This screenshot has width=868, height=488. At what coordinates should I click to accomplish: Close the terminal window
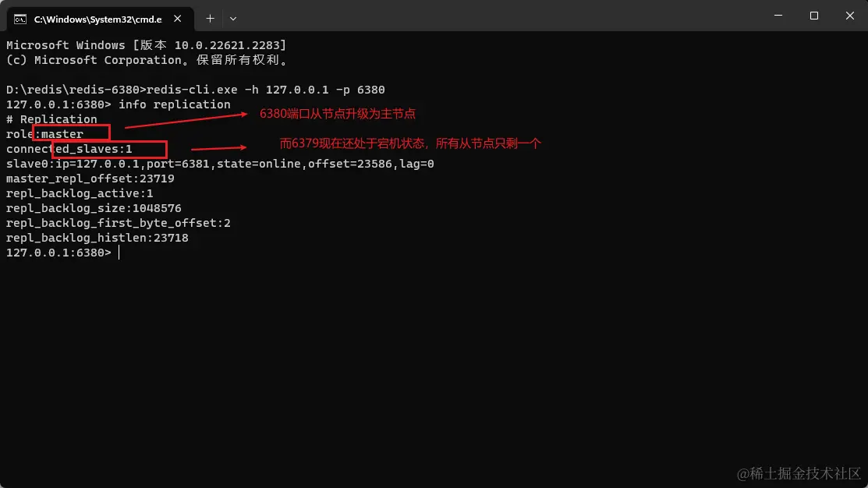[x=850, y=16]
